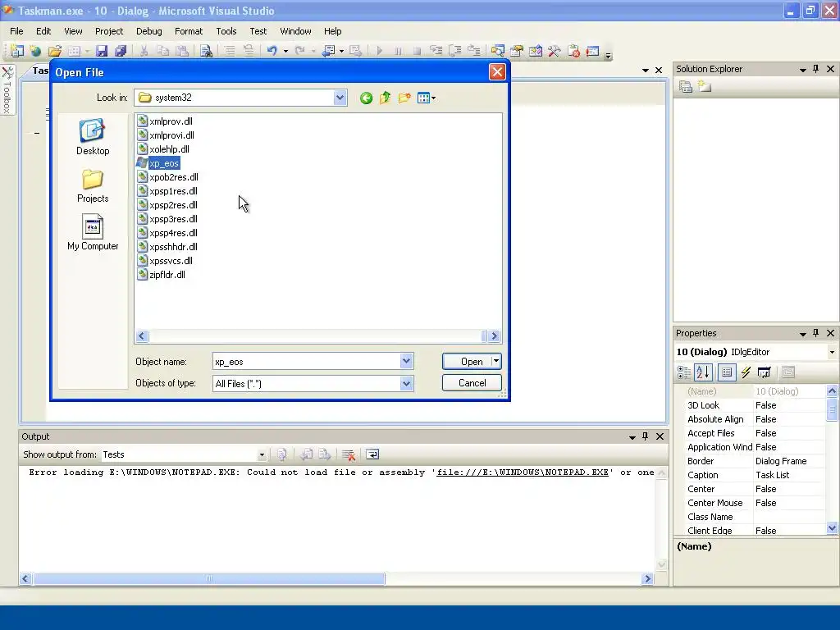840x630 pixels.
Task: Click Clear All icon in Output panel
Action: pos(348,454)
